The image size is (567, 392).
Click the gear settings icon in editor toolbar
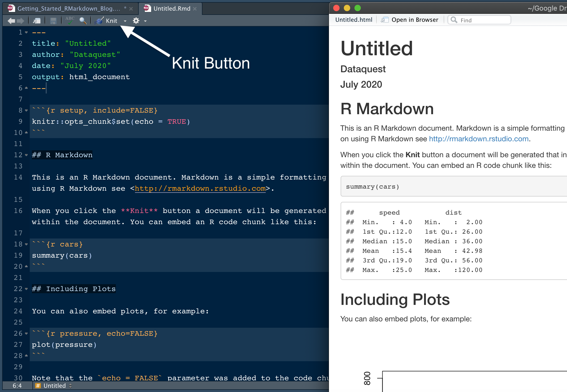click(136, 21)
